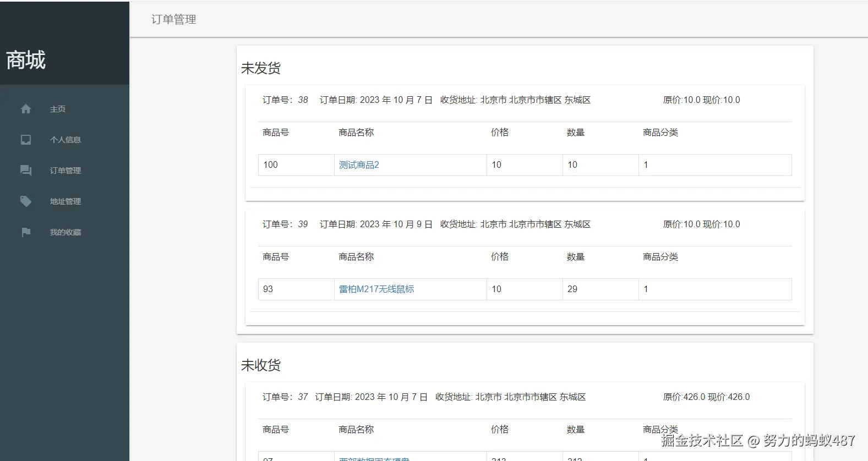Click quantity cell in 测试商品2 row

[x=600, y=165]
